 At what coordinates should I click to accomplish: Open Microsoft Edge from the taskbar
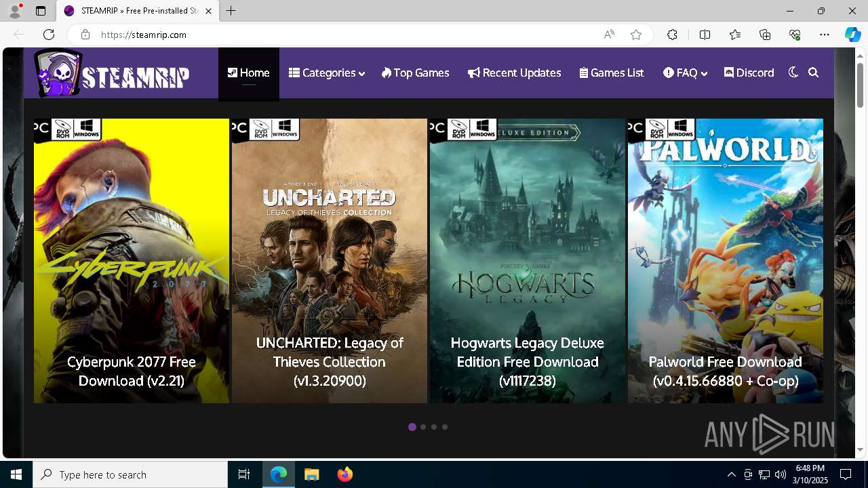(x=279, y=474)
